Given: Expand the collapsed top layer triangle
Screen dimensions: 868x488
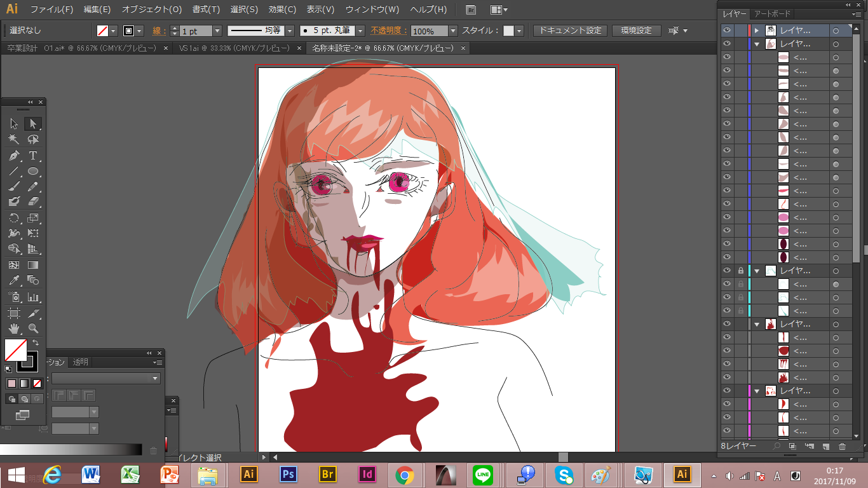Looking at the screenshot, I should [757, 30].
